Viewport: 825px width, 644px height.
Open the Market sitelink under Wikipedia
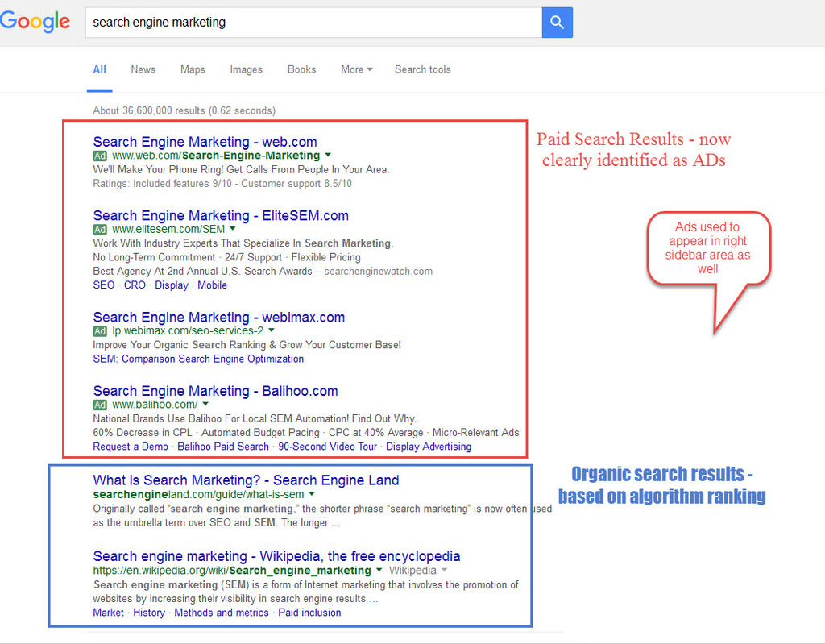point(109,613)
